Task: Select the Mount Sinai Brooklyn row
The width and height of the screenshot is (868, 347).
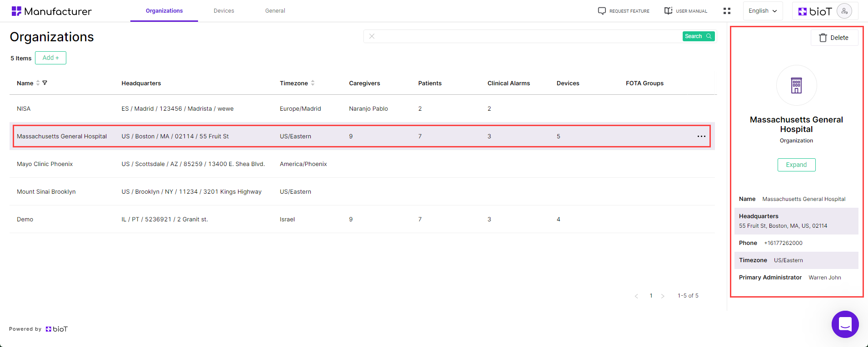Action: click(x=362, y=191)
